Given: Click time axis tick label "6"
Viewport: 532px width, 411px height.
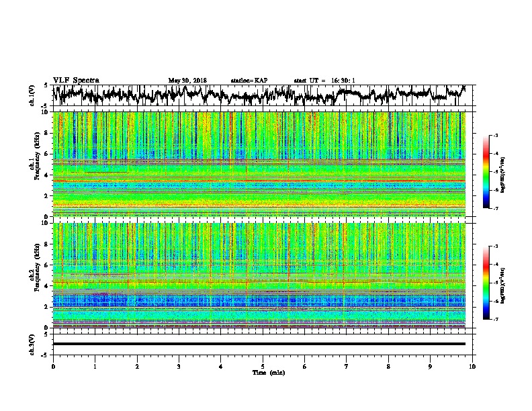Looking at the screenshot, I should click(x=304, y=367).
